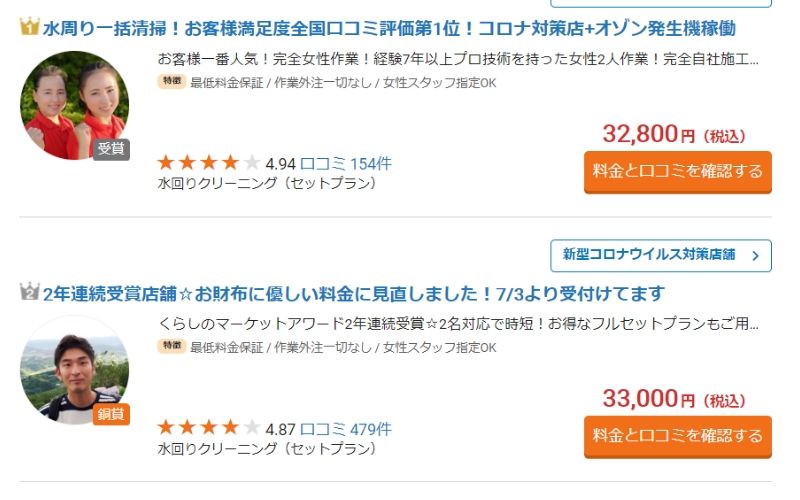This screenshot has height=500, width=800.
Task: View the 口コミ 154件 reviews
Action: (346, 164)
